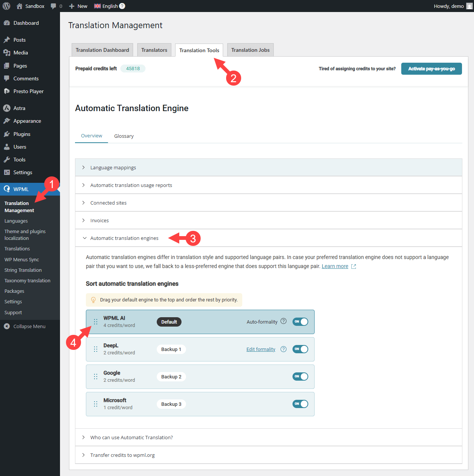Screen dimensions: 474x476
Task: Open the Packages submenu item
Action: coord(14,291)
